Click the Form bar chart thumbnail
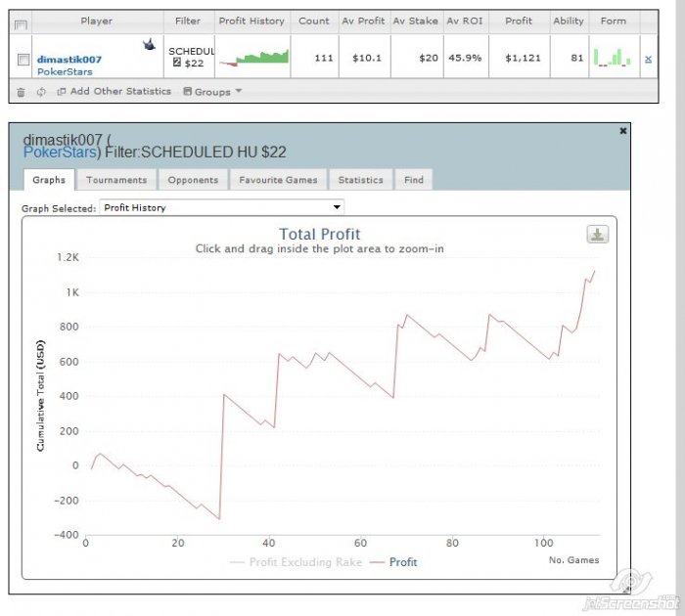The image size is (685, 616). pos(613,58)
